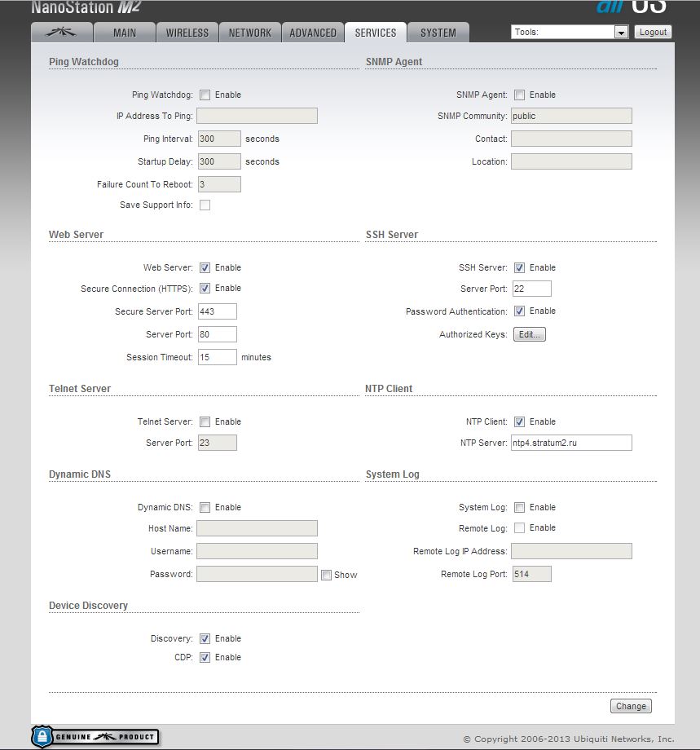
Task: Expand the Tools dropdown
Action: tap(570, 32)
